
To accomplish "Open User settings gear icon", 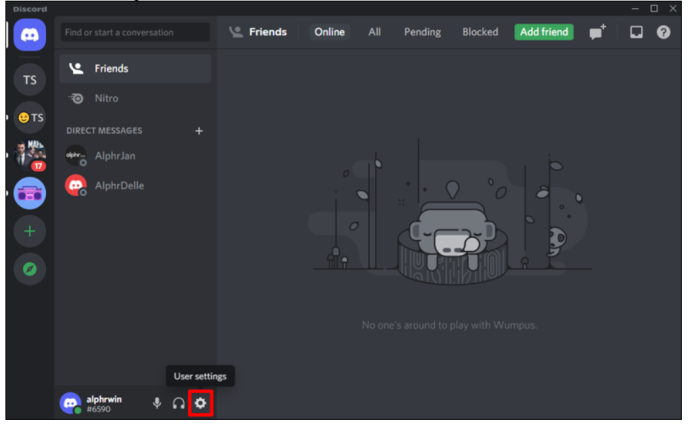I will tap(200, 403).
